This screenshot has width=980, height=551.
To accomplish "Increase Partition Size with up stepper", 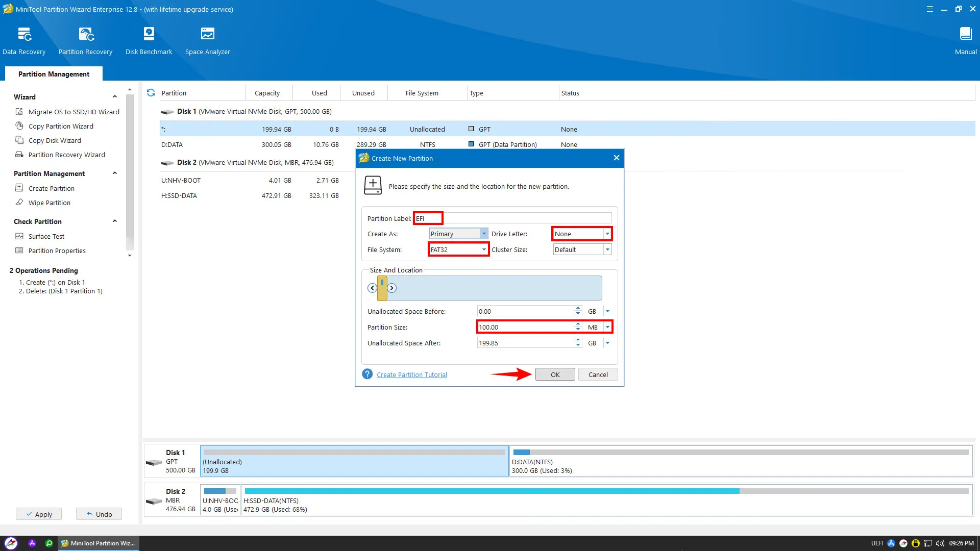I will [x=578, y=324].
